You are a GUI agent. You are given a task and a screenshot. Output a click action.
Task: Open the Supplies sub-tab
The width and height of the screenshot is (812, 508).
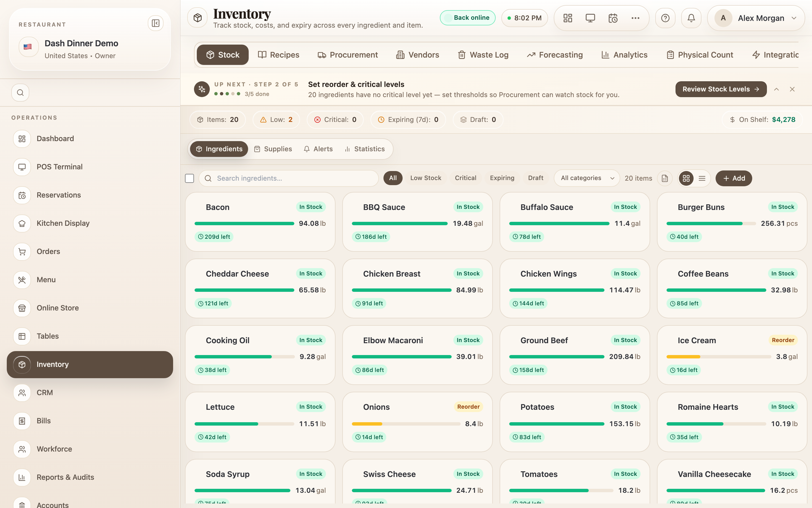273,149
